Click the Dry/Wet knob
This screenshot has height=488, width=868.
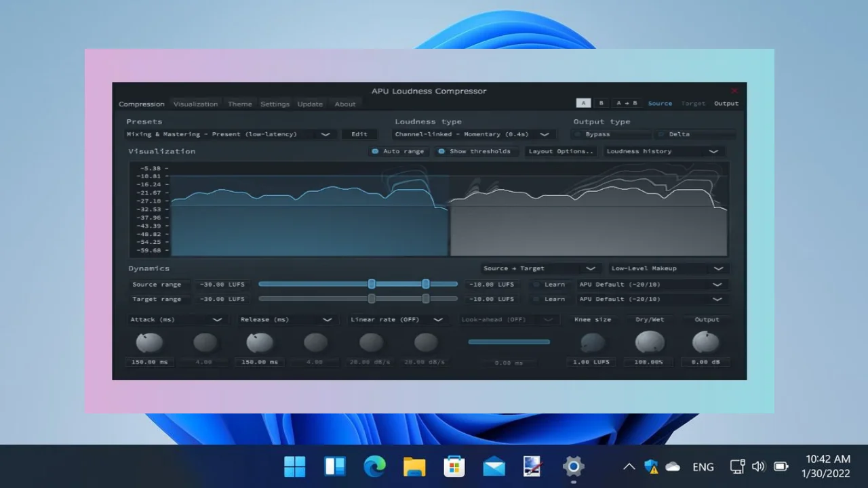[650, 342]
